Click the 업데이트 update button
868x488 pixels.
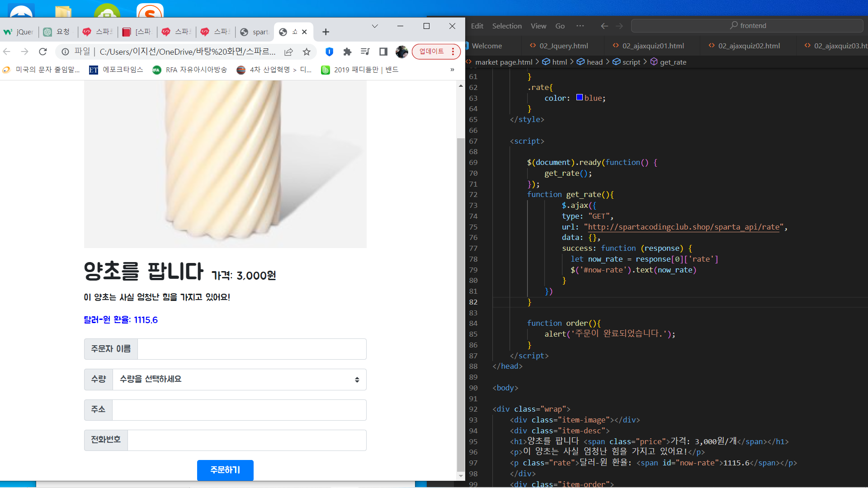pos(432,52)
